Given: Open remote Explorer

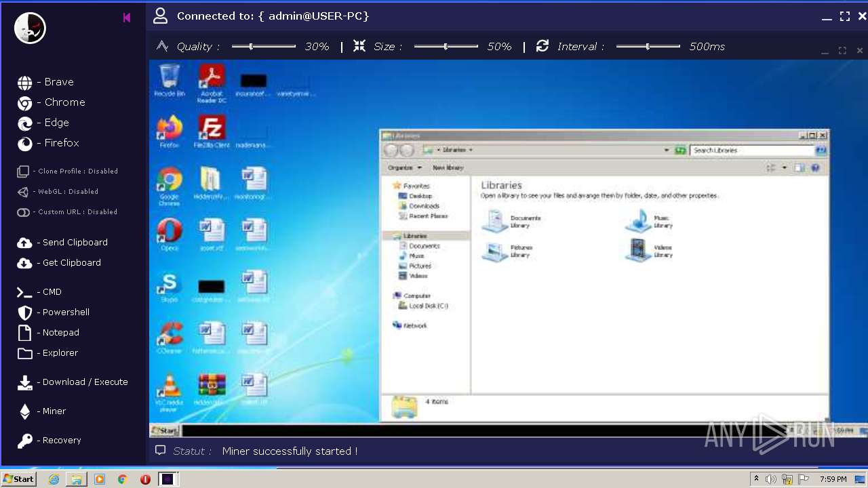Looking at the screenshot, I should click(47, 353).
